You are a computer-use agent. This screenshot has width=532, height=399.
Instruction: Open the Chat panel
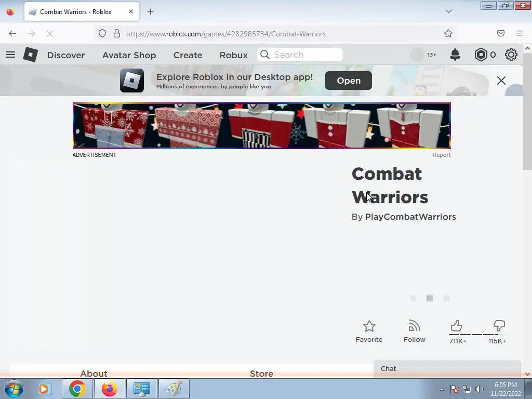pyautogui.click(x=447, y=368)
